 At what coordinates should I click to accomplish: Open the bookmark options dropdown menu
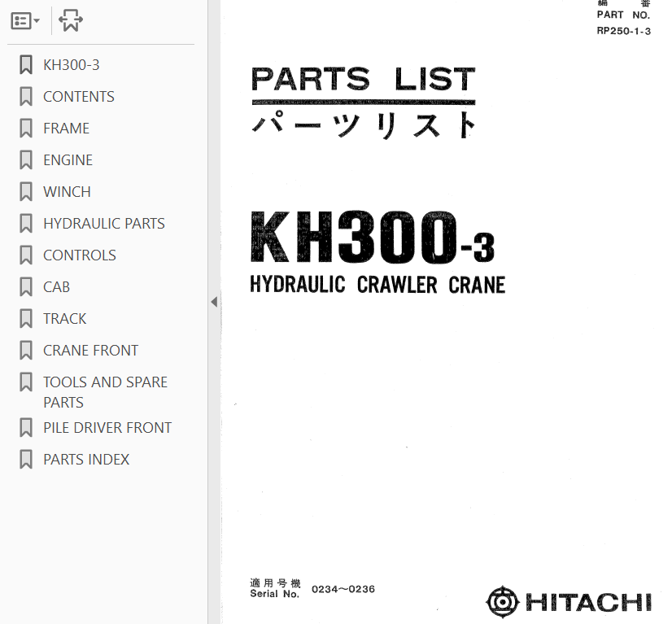pos(25,20)
